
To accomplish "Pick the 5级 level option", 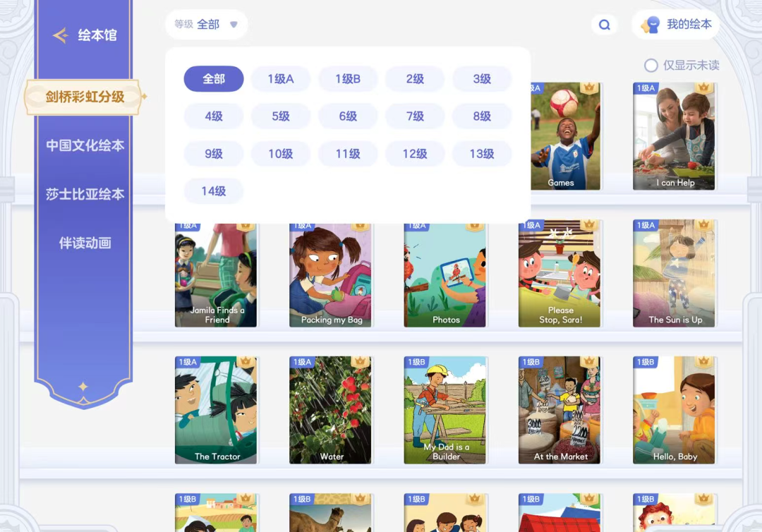I will (281, 116).
